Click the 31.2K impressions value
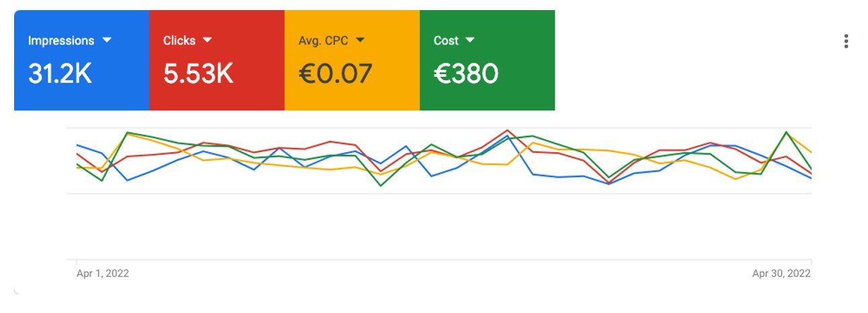The image size is (868, 313). tap(60, 73)
